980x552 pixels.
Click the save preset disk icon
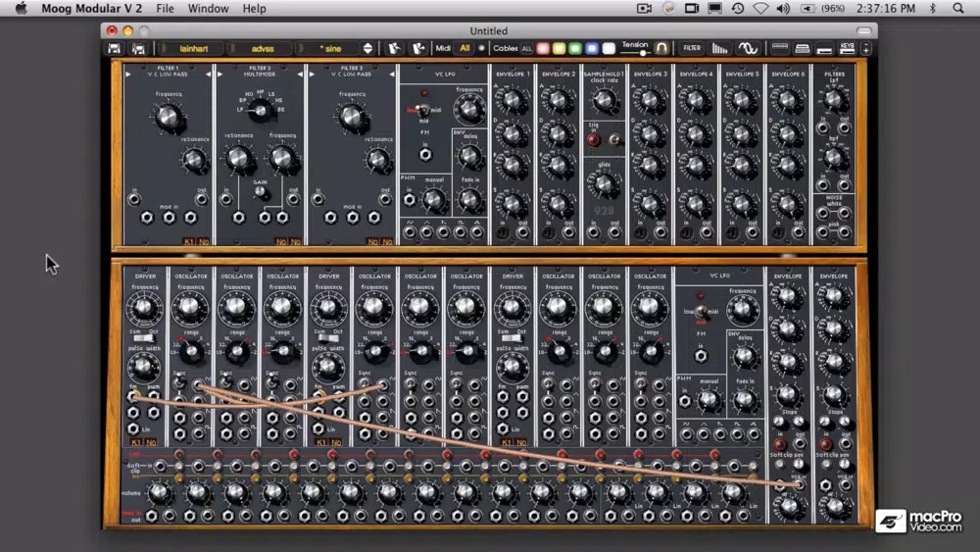pos(115,48)
